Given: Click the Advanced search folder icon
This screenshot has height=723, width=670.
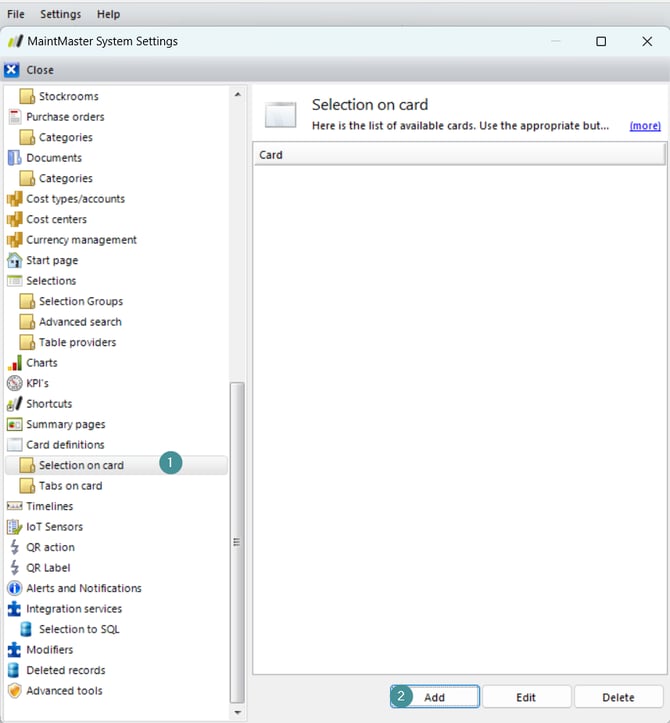Looking at the screenshot, I should click(x=27, y=322).
